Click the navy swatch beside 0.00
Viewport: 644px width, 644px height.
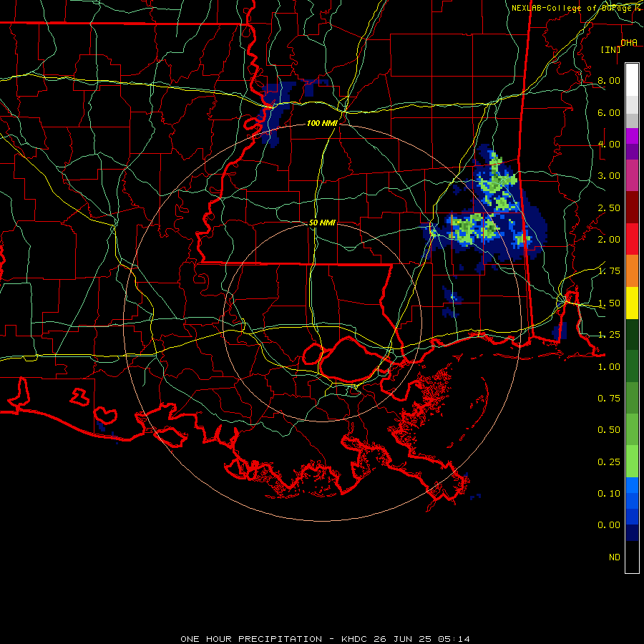pyautogui.click(x=632, y=532)
